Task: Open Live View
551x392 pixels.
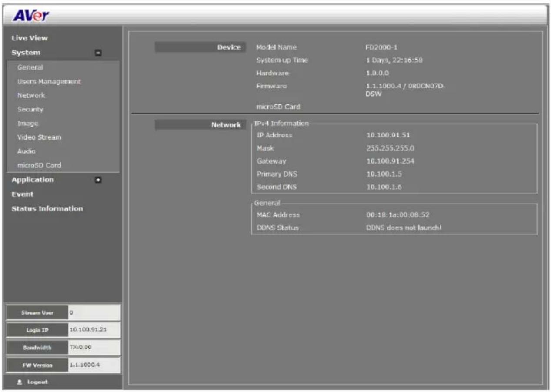Action: click(30, 38)
